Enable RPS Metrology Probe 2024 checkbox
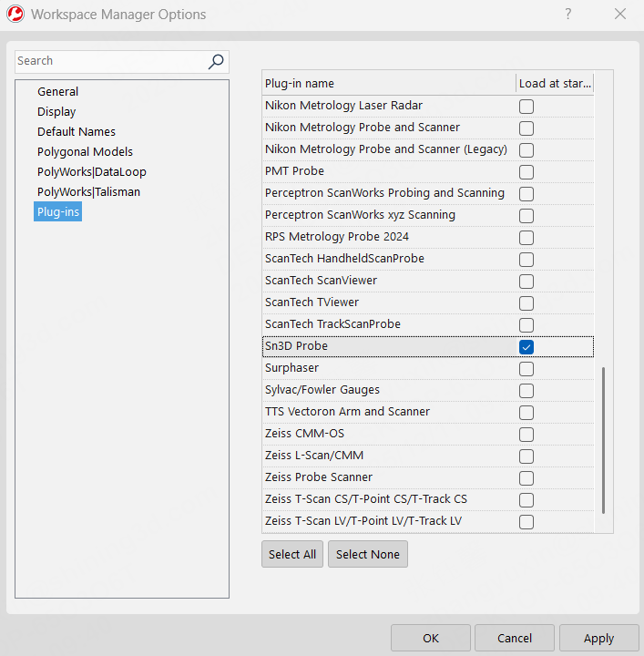 pos(526,237)
